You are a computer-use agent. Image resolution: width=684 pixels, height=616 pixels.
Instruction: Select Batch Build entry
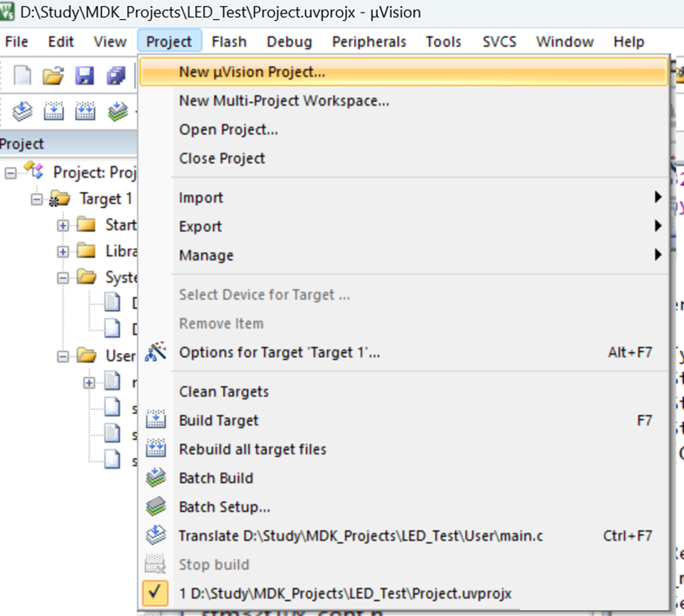(x=403, y=478)
